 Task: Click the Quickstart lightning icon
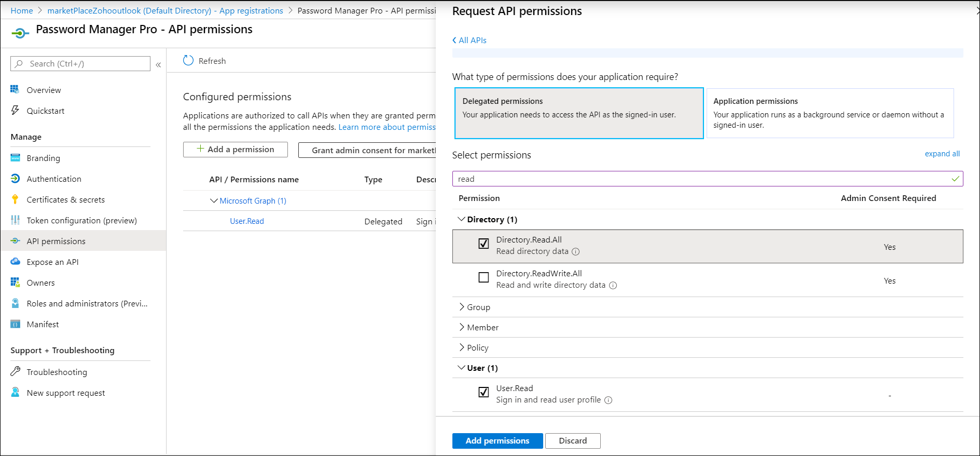15,111
